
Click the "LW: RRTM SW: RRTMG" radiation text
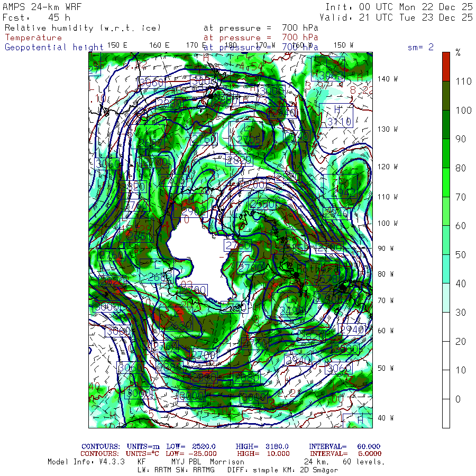coord(176,470)
